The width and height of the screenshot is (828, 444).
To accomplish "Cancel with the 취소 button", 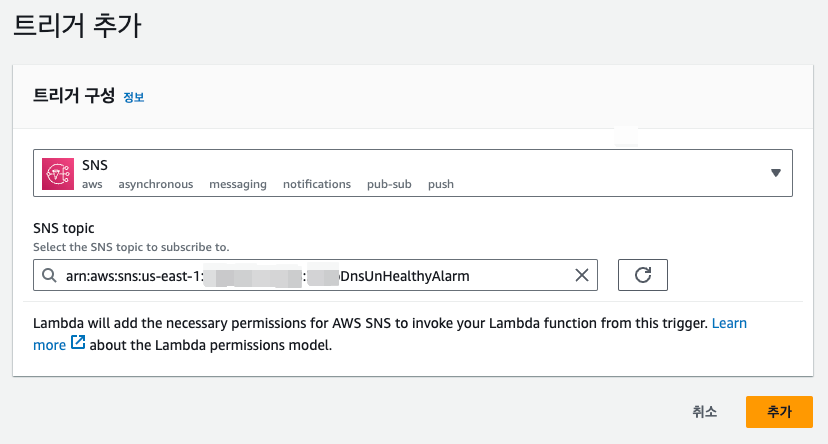I will tap(704, 412).
